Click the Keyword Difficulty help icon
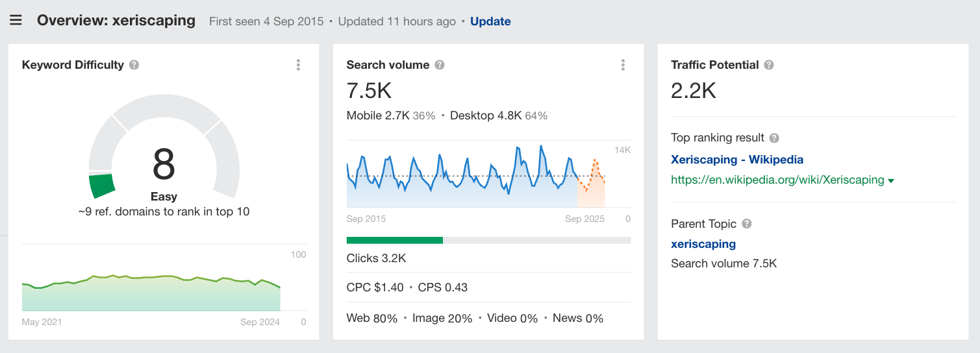The height and width of the screenshot is (353, 980). coord(134,65)
